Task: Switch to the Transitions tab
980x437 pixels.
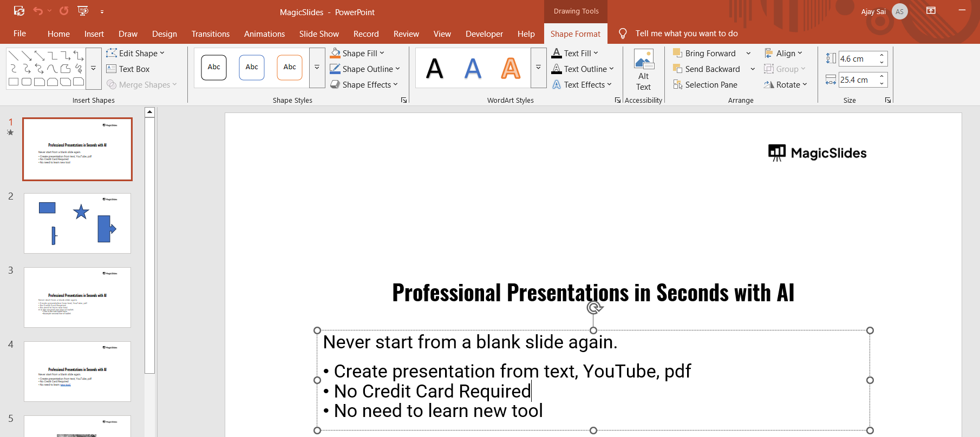Action: (211, 34)
